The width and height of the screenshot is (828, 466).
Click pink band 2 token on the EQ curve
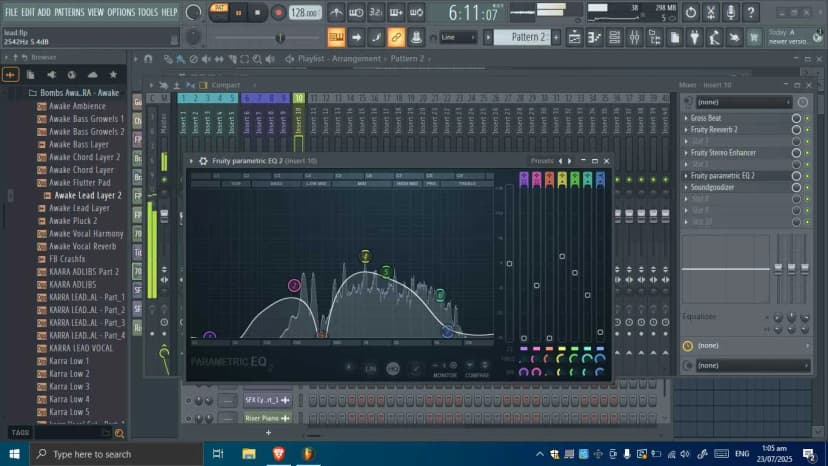point(295,286)
